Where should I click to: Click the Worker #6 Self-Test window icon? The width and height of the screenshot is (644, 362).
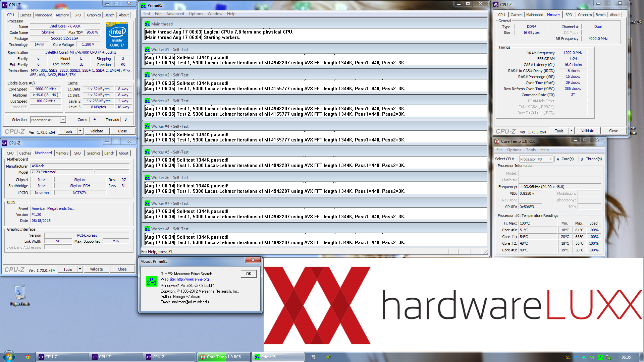point(147,177)
